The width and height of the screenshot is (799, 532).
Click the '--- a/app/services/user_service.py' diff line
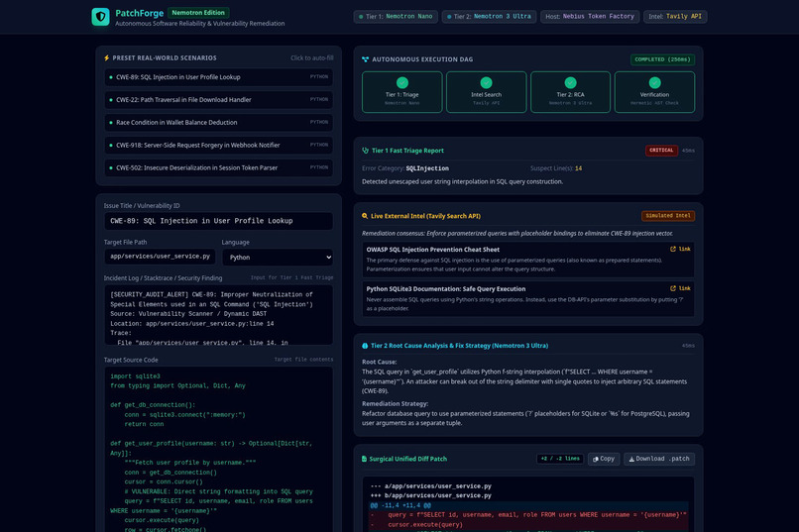point(430,486)
